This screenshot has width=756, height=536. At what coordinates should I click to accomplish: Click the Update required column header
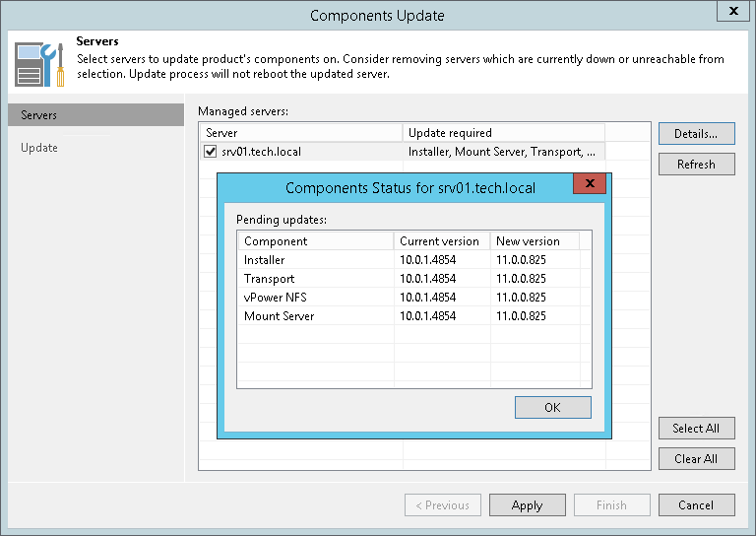502,133
